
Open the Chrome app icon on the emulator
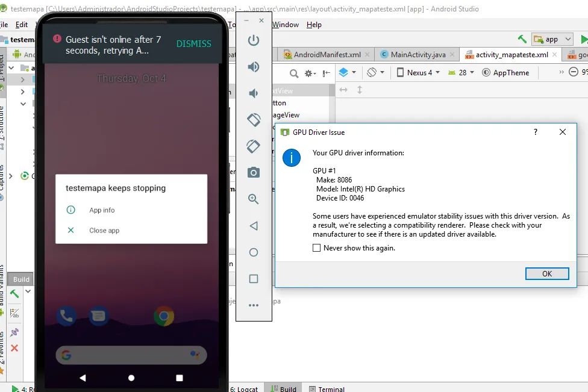[164, 316]
